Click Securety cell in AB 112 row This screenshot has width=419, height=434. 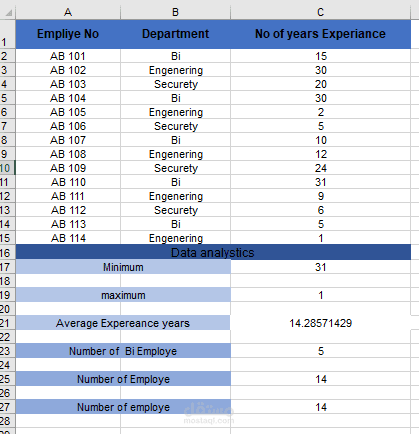tap(175, 210)
